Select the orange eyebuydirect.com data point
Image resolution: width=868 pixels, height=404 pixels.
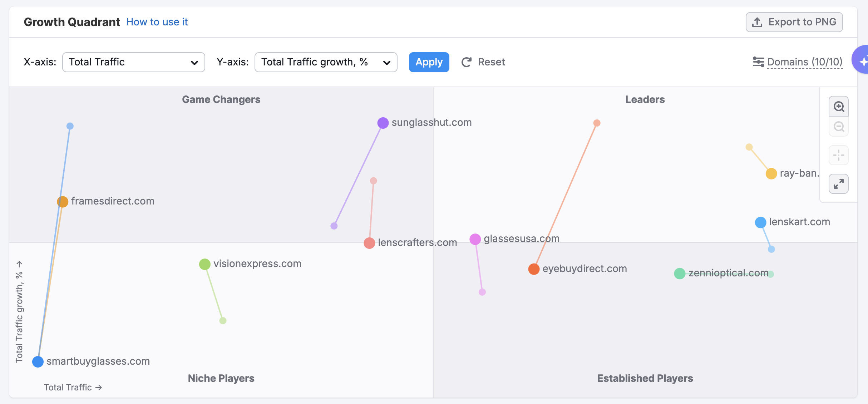pos(534,269)
